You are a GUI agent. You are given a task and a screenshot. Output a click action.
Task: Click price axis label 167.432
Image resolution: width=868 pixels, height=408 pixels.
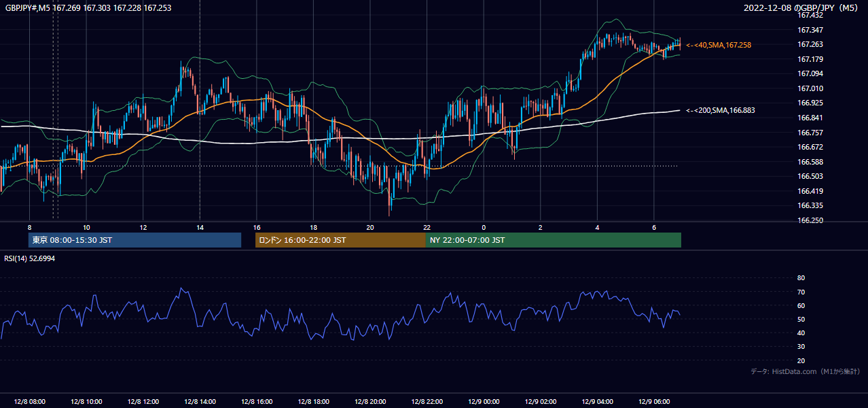pos(810,15)
